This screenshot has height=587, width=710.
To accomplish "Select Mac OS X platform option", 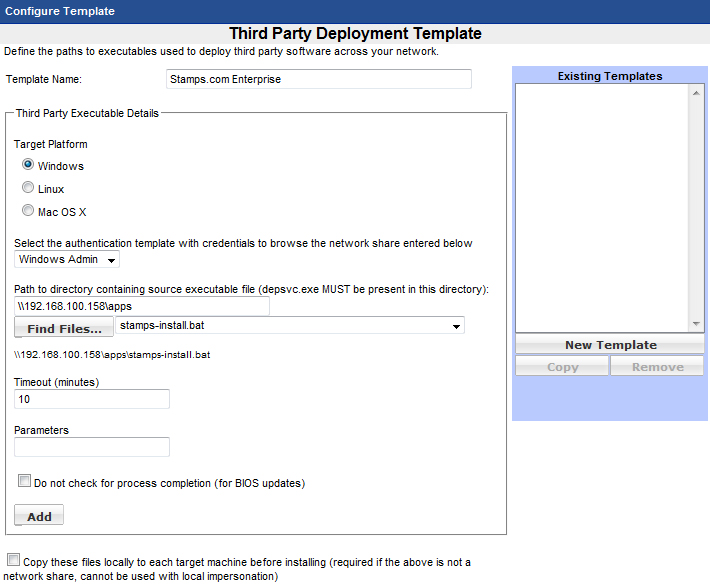I will coord(28,211).
